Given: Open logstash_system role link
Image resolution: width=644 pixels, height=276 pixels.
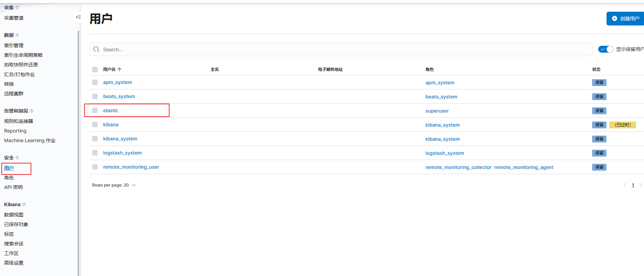Looking at the screenshot, I should coord(445,153).
